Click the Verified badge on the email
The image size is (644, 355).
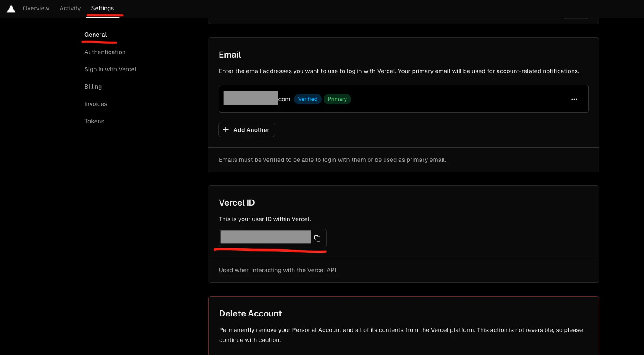tap(308, 99)
